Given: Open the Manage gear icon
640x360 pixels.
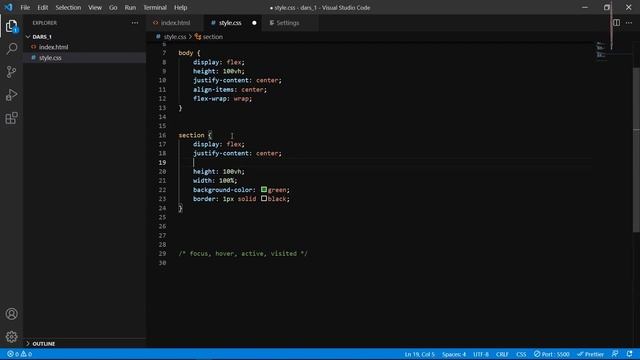Looking at the screenshot, I should (x=11, y=336).
